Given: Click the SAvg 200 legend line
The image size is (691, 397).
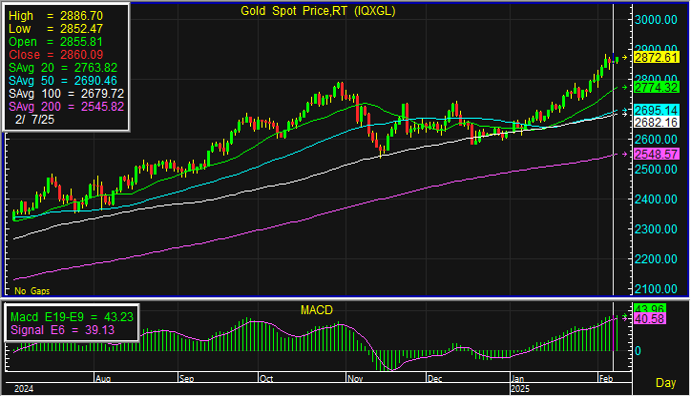Looking at the screenshot, I should point(66,107).
